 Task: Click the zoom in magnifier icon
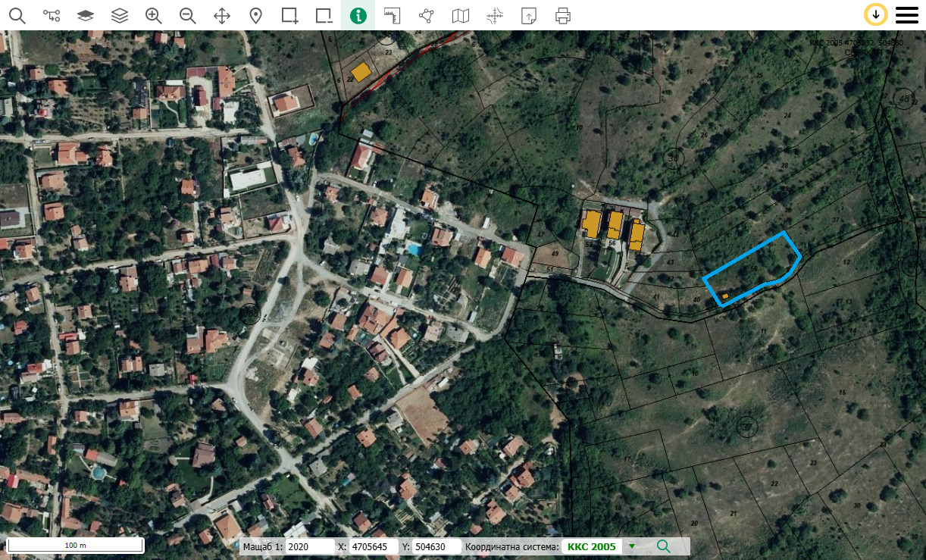(x=154, y=15)
